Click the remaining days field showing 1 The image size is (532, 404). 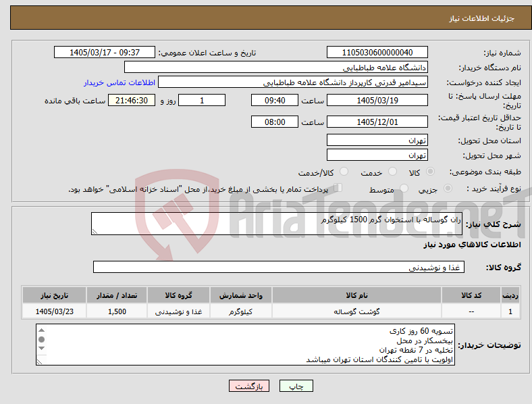click(202, 100)
